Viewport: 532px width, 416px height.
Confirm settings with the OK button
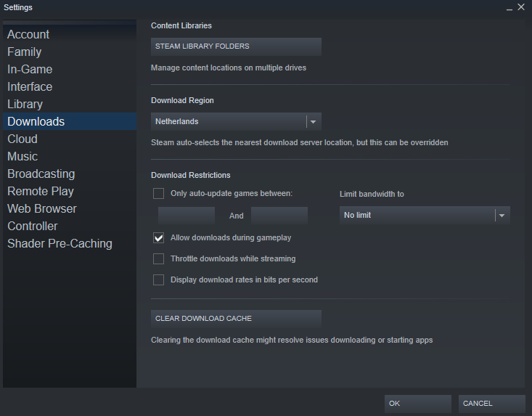(418, 404)
